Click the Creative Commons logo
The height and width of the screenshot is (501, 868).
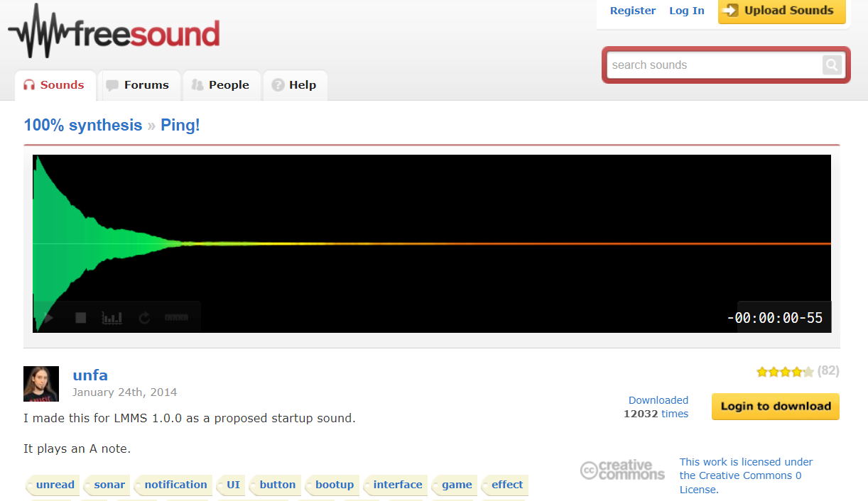622,470
